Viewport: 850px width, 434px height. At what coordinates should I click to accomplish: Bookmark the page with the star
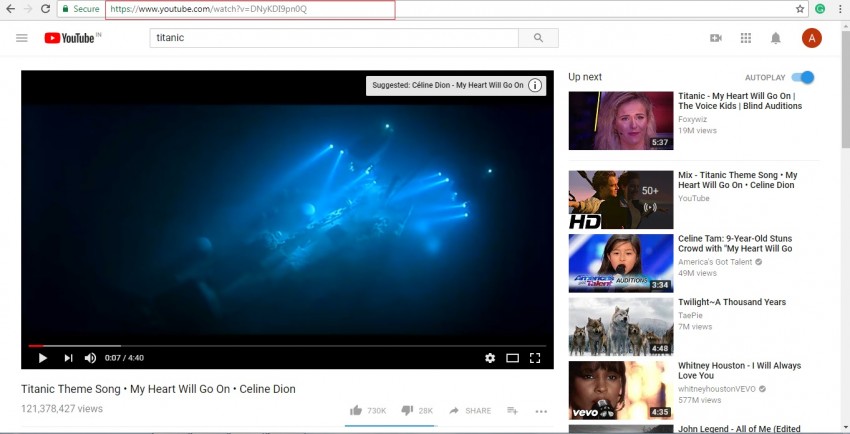800,9
